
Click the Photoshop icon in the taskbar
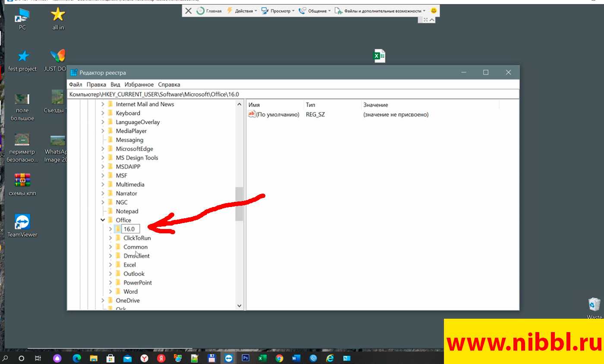coord(245,358)
